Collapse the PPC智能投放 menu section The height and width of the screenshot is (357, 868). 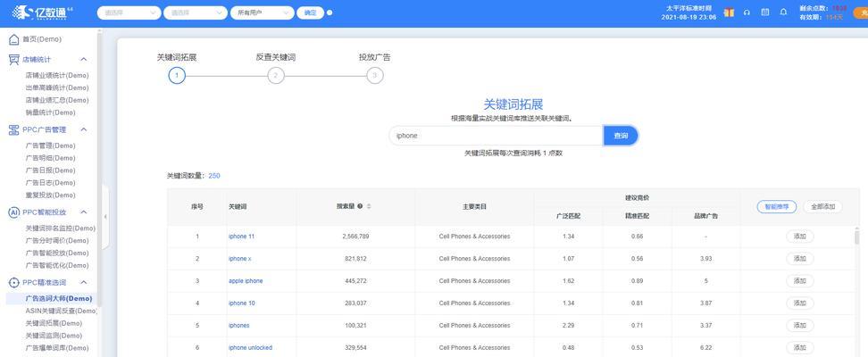(84, 212)
